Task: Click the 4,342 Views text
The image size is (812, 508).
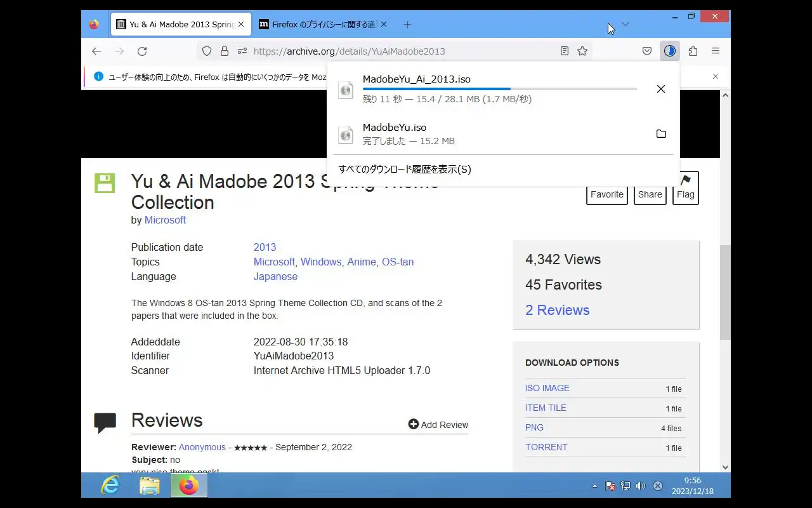Action: [563, 259]
